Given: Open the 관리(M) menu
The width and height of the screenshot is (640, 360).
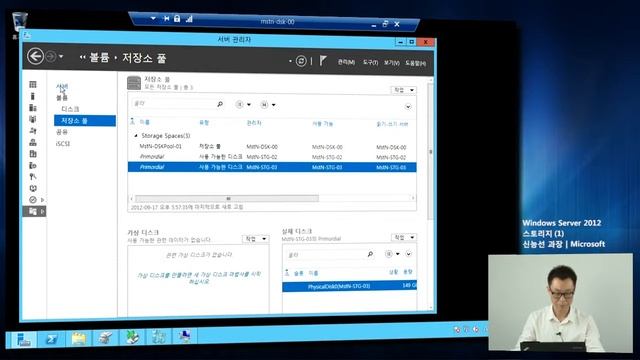Looking at the screenshot, I should tap(346, 62).
